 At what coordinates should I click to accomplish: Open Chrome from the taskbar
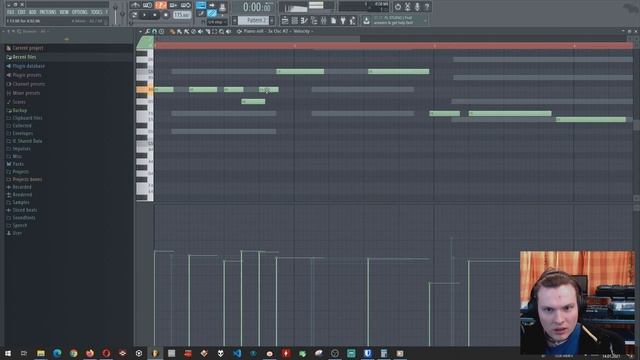tap(73, 353)
